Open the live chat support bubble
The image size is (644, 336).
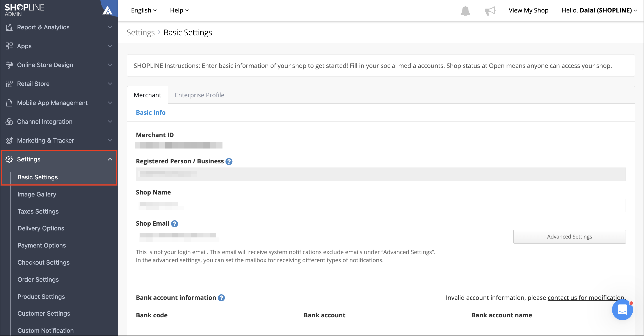(x=622, y=310)
